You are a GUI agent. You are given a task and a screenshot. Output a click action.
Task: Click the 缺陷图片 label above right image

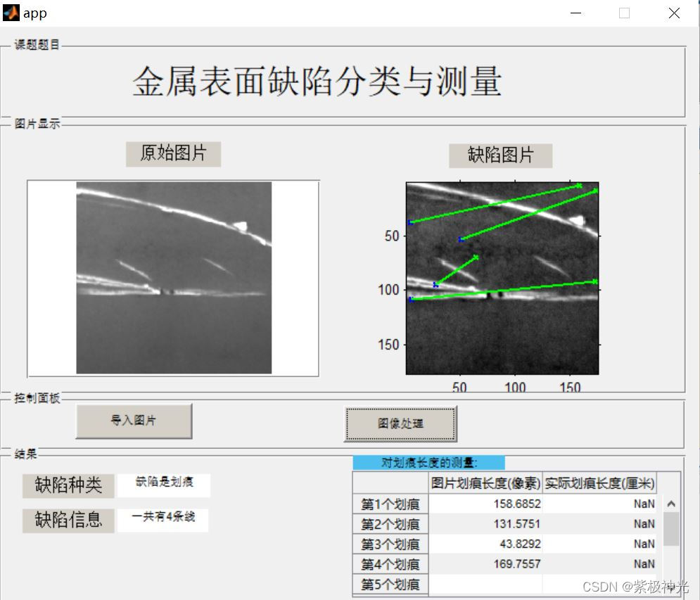[x=501, y=155]
